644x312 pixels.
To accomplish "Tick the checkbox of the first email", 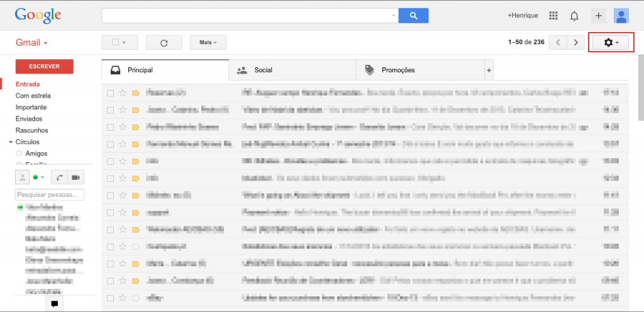I will coord(110,93).
